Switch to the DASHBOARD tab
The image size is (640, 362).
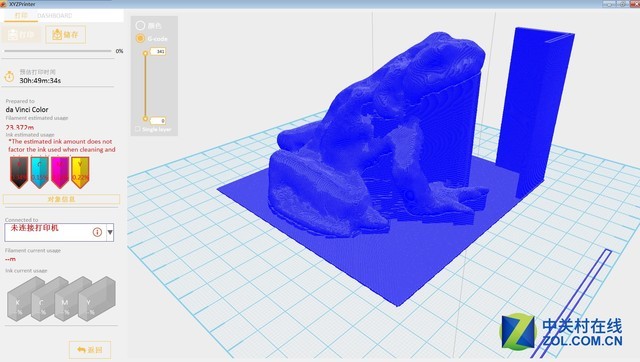click(x=54, y=16)
